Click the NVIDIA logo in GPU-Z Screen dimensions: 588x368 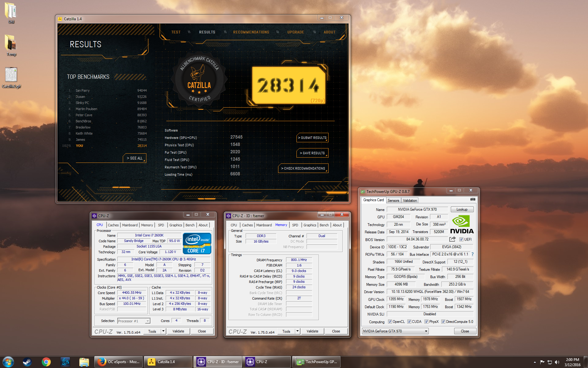(462, 224)
